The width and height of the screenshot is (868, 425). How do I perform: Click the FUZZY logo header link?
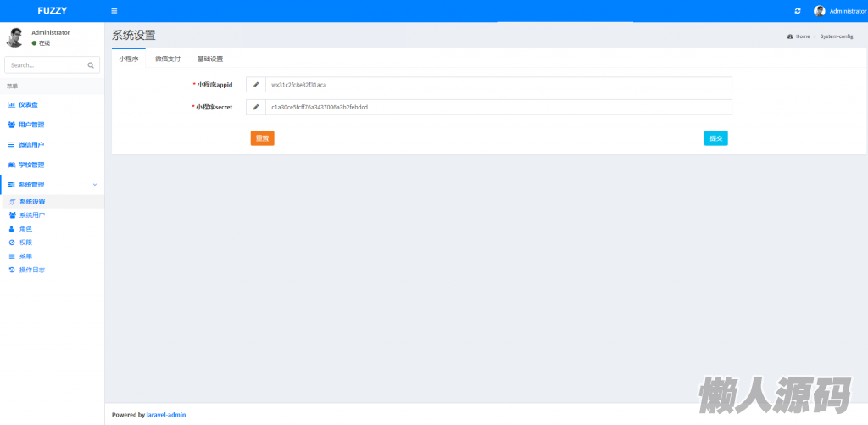pyautogui.click(x=52, y=11)
